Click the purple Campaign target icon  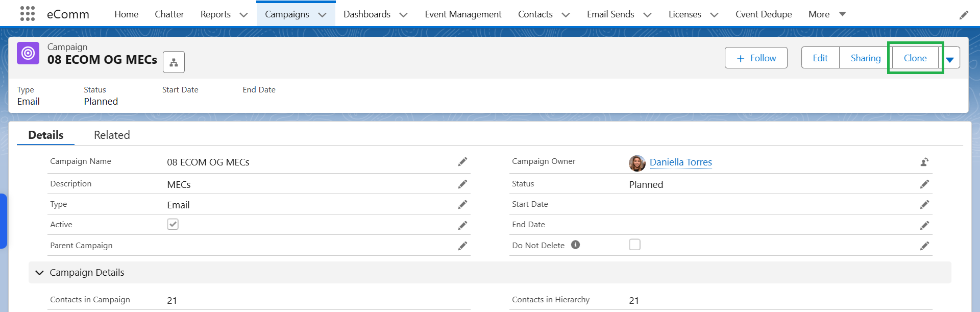pos(28,53)
